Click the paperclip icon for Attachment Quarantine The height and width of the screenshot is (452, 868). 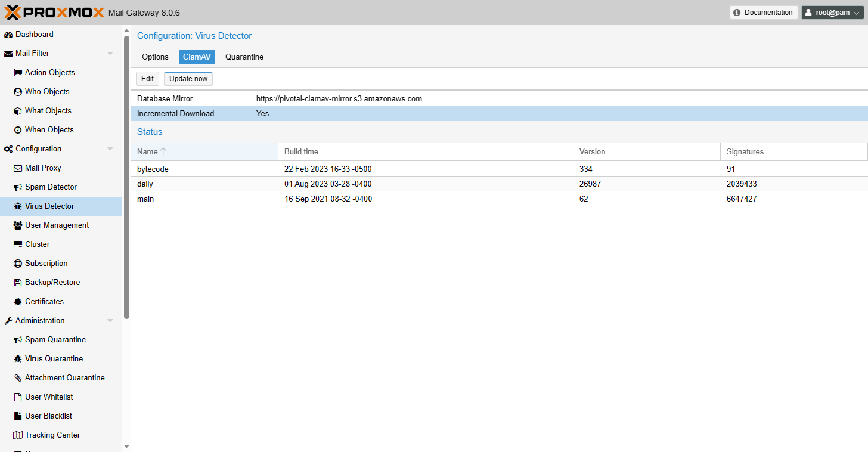click(18, 378)
